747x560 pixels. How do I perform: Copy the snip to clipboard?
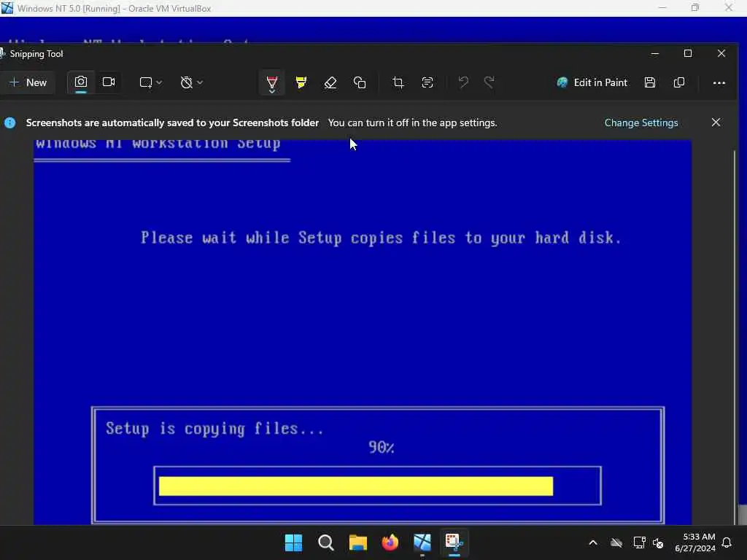click(x=679, y=82)
